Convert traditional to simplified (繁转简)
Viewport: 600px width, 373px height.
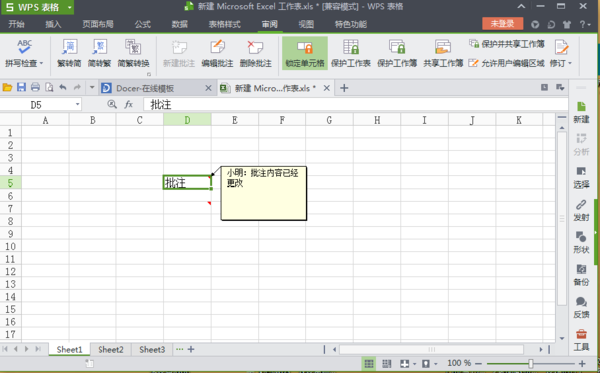pos(69,53)
